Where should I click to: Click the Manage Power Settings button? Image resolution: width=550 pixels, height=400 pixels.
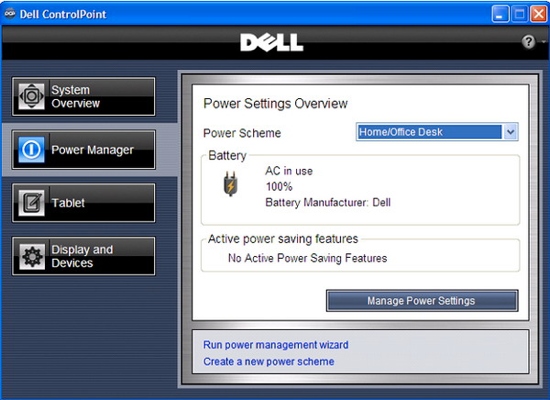tap(422, 301)
